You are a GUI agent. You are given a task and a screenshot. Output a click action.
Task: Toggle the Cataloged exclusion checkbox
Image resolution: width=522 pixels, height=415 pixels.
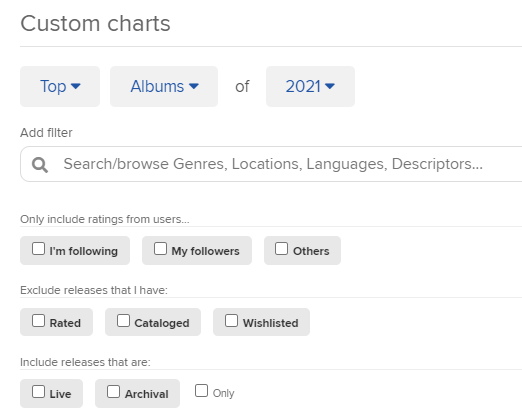point(123,321)
